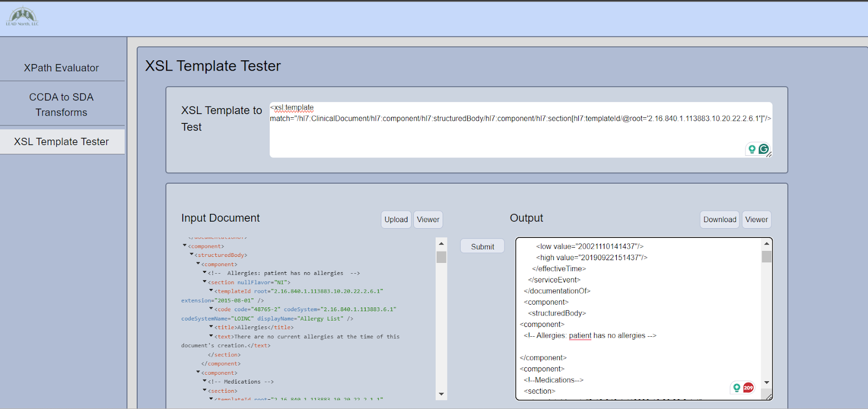This screenshot has width=868, height=409.
Task: Click '<high value="20190922151437"/>' line
Action: (592, 257)
